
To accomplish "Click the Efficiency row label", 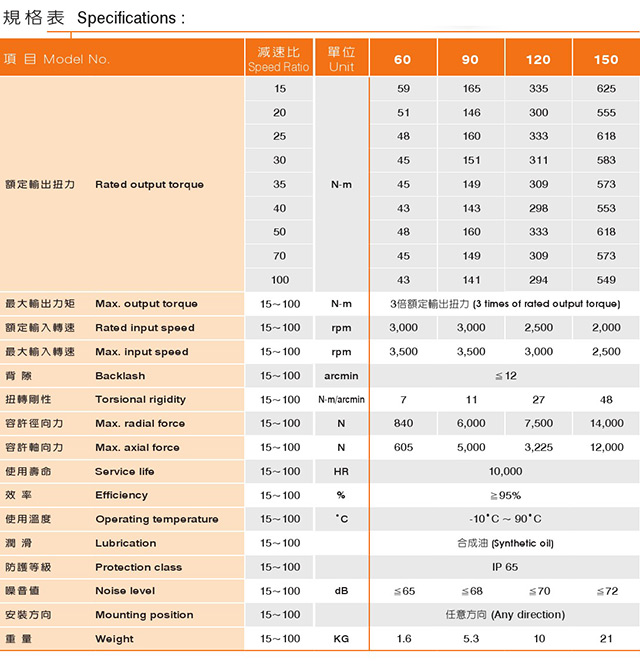I will (x=122, y=495).
